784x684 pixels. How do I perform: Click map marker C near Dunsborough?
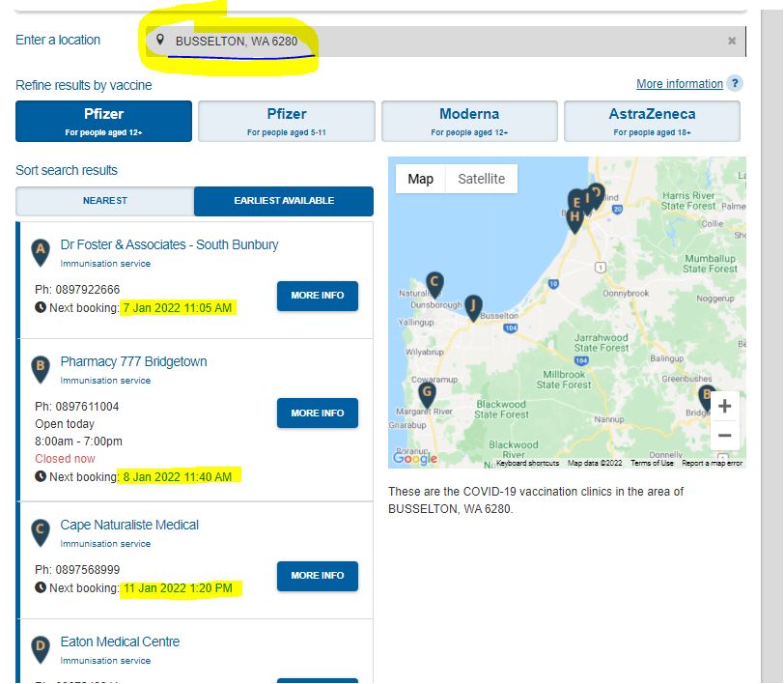(x=434, y=284)
